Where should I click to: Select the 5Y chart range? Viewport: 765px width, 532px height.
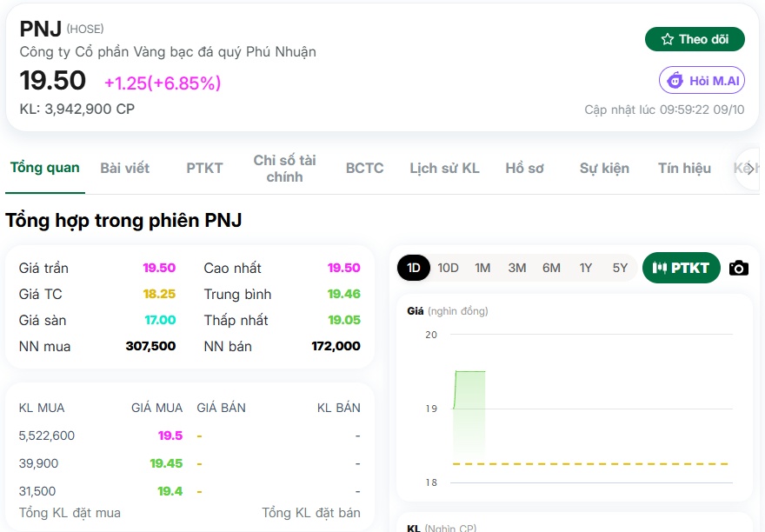(x=620, y=268)
